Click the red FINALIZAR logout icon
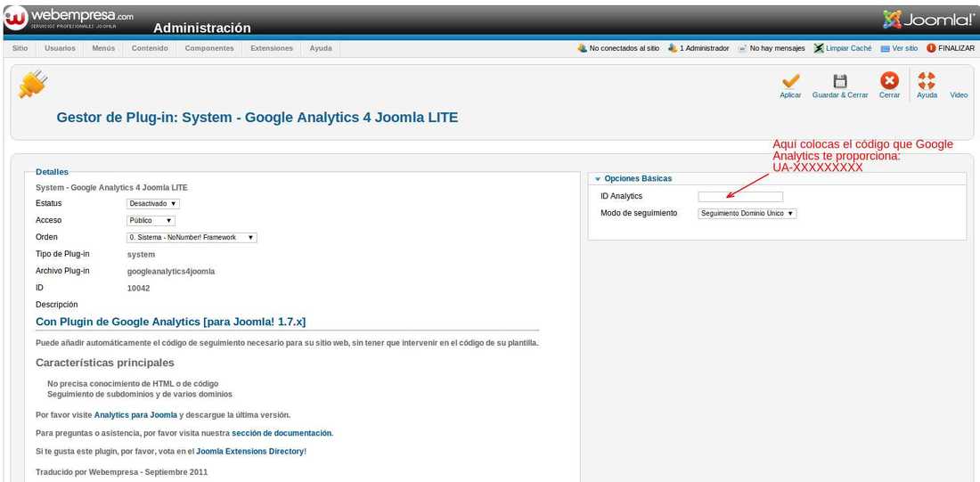This screenshot has height=482, width=980. (931, 48)
